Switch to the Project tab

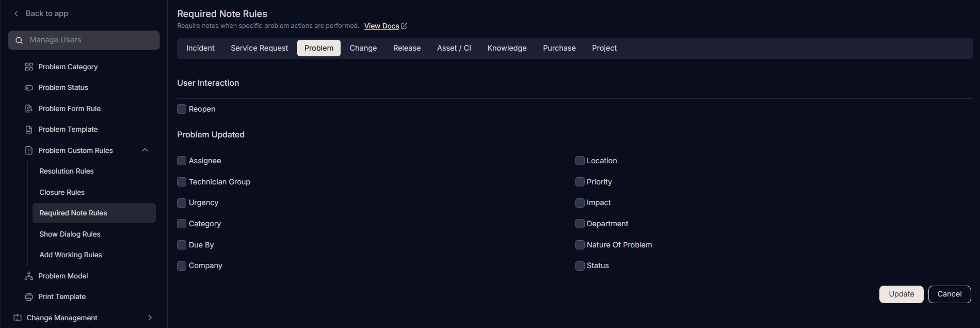pos(604,48)
